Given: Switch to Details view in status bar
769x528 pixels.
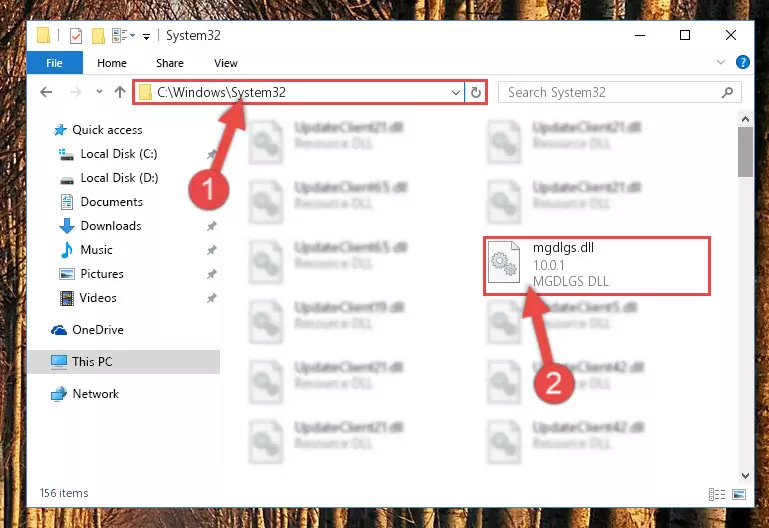Looking at the screenshot, I should pos(717,494).
